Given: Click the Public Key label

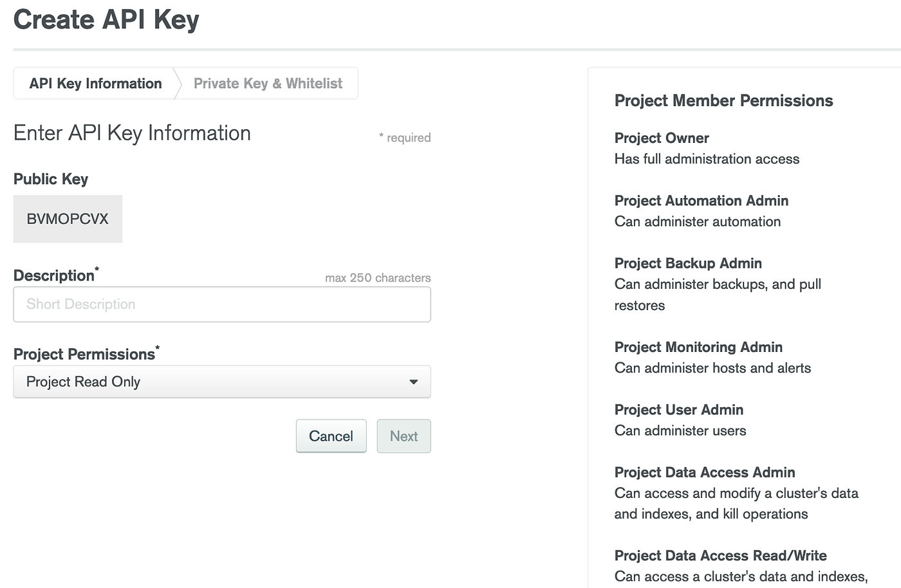Looking at the screenshot, I should tap(51, 179).
